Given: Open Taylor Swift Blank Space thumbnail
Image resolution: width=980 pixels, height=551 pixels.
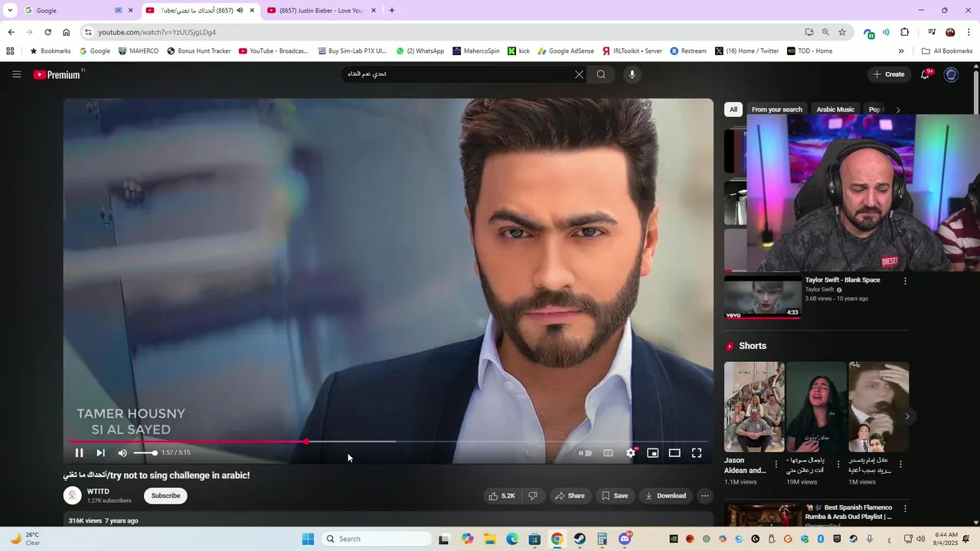Looking at the screenshot, I should coord(763,297).
